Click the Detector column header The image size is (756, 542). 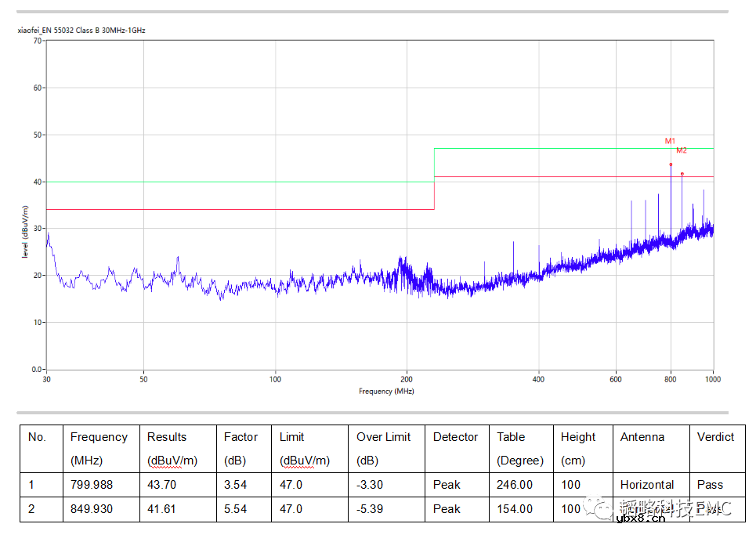(455, 437)
